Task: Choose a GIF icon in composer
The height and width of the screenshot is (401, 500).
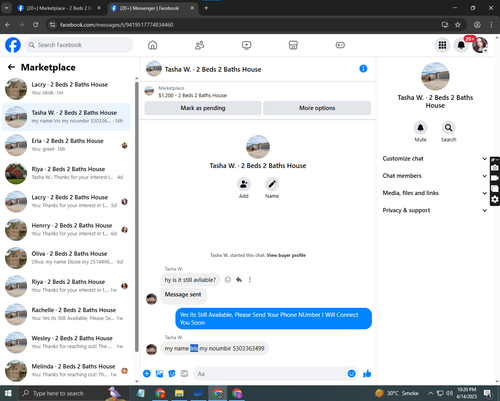Action: [x=184, y=374]
